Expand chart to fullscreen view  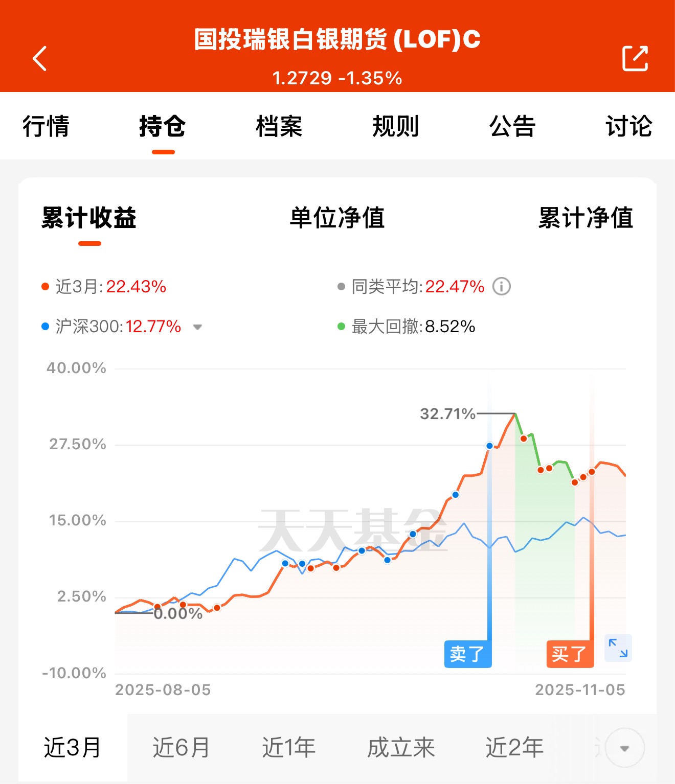coord(618,648)
